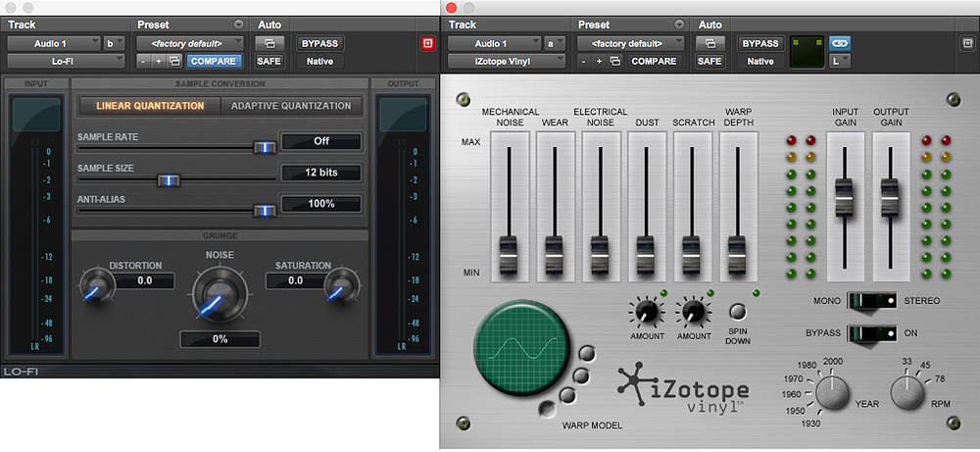
Task: Click the Distortion knob in Lo-Fi
Action: coord(97,287)
